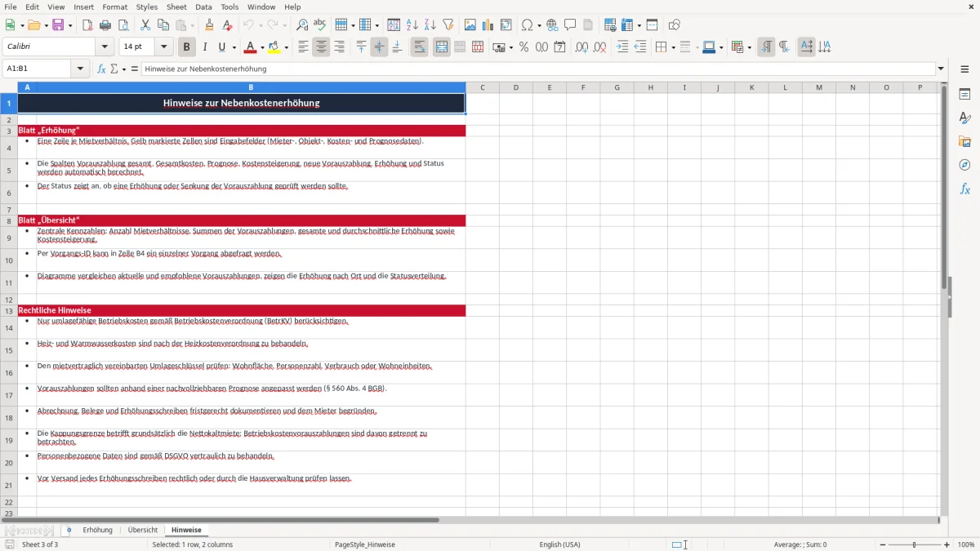
Task: Open Find and Replace
Action: 302,25
